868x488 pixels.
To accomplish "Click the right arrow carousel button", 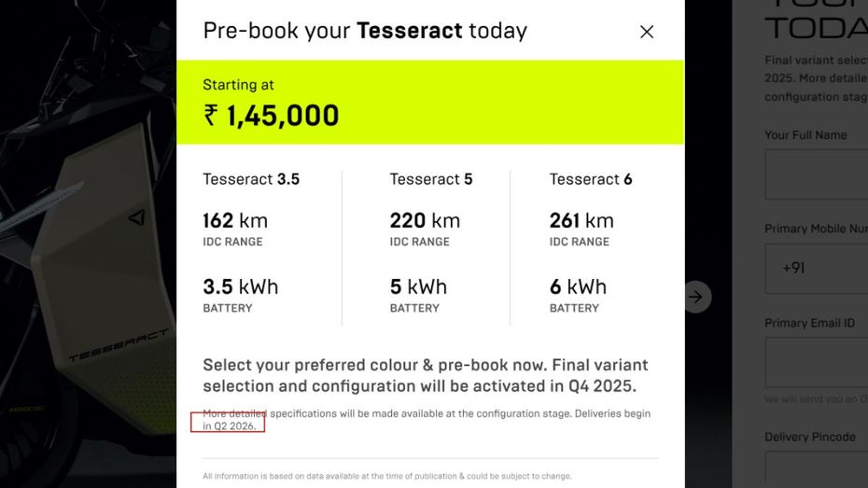I will point(697,297).
